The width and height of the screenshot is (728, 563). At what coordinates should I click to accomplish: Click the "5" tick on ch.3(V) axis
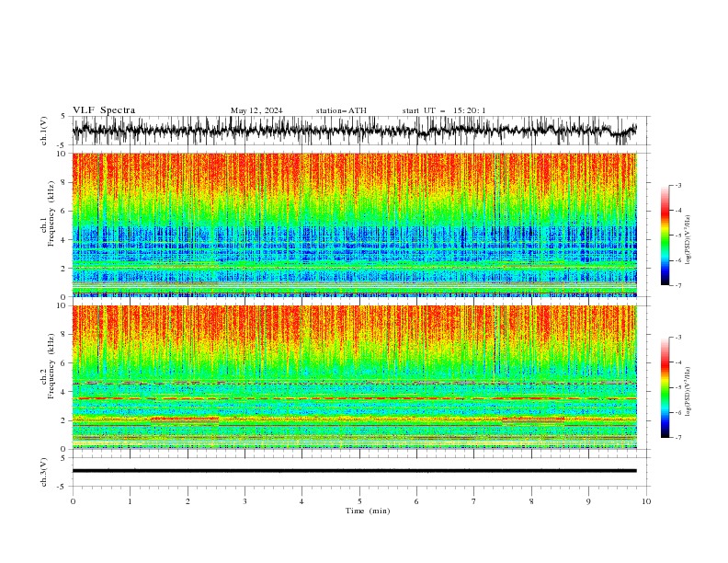[x=63, y=457]
